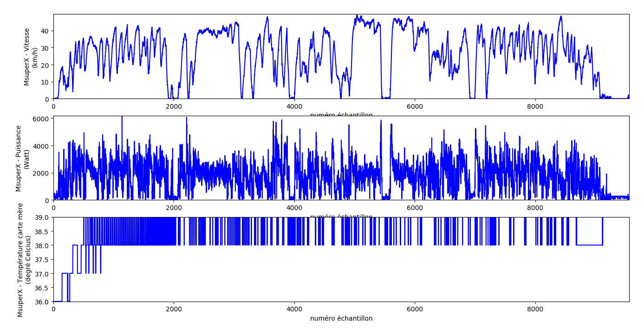The width and height of the screenshot is (644, 329).
Task: Click the "MsuperX - Température carte mère" axis label
Action: pyautogui.click(x=20, y=260)
